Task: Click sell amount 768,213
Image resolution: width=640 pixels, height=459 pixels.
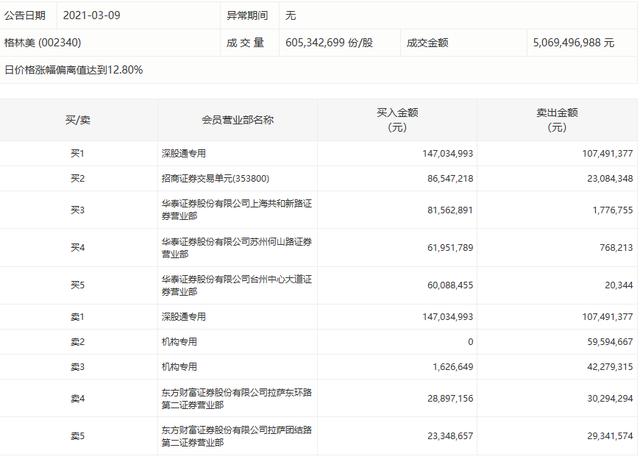Action: click(x=616, y=248)
